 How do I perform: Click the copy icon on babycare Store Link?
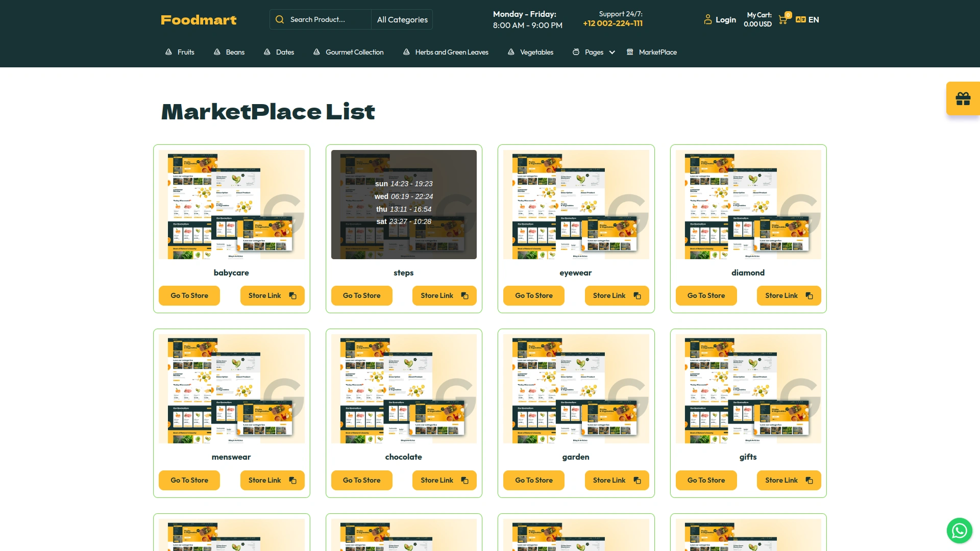point(293,296)
